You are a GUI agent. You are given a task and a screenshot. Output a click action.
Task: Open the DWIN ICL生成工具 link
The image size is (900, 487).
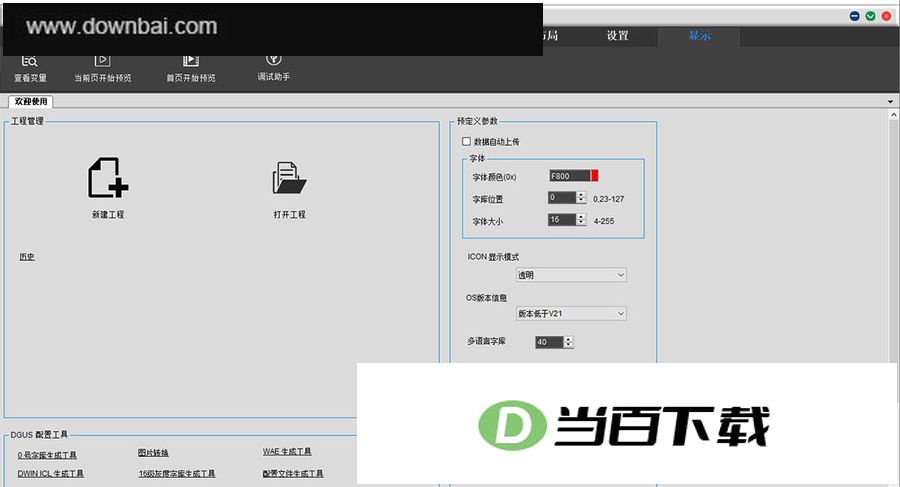(51, 474)
